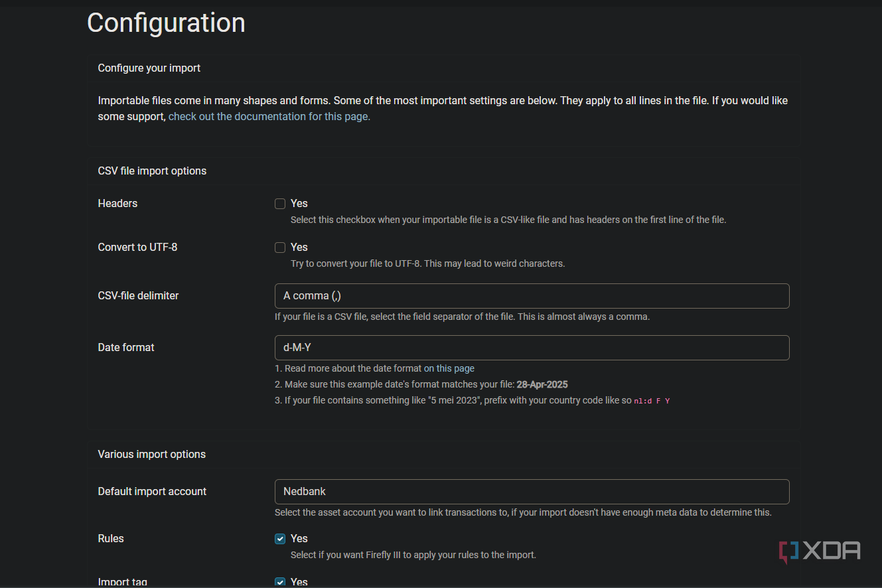
Task: Click the 'Various import options' section title
Action: 152,454
